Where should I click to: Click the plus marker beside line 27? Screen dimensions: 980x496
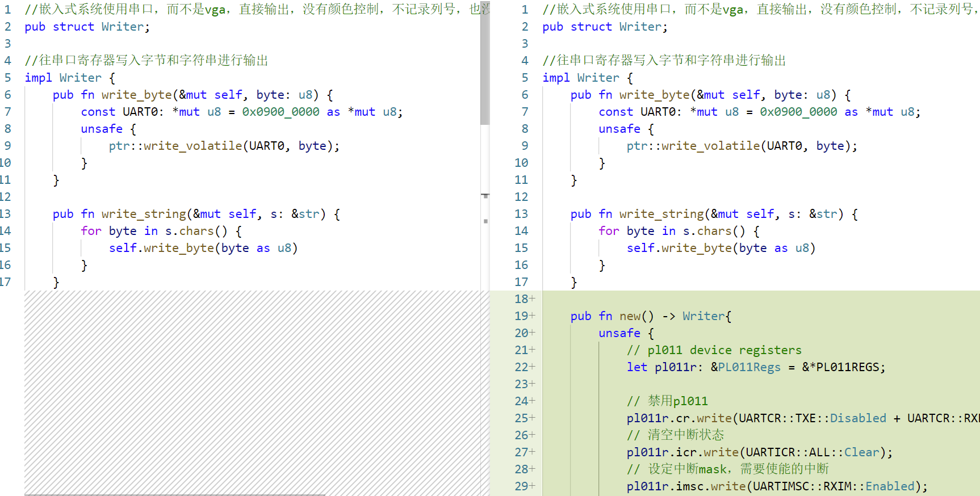click(x=533, y=452)
